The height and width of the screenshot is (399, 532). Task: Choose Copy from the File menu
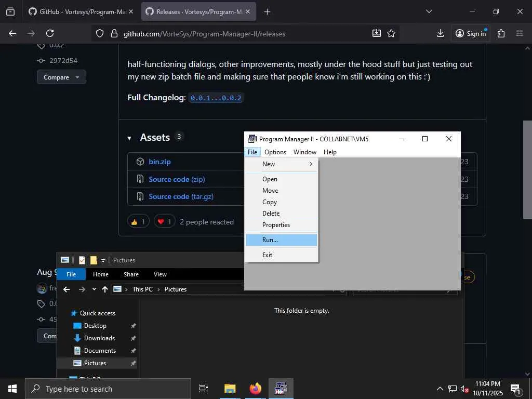[281, 202]
